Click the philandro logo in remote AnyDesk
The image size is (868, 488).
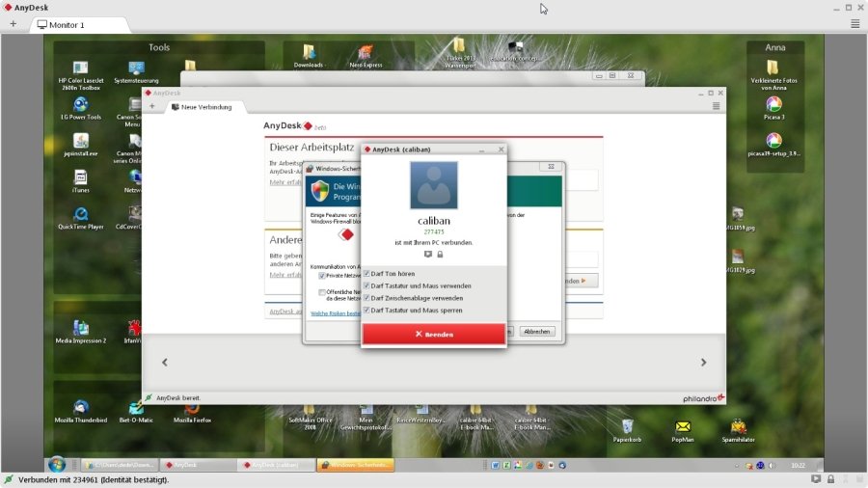pos(703,397)
